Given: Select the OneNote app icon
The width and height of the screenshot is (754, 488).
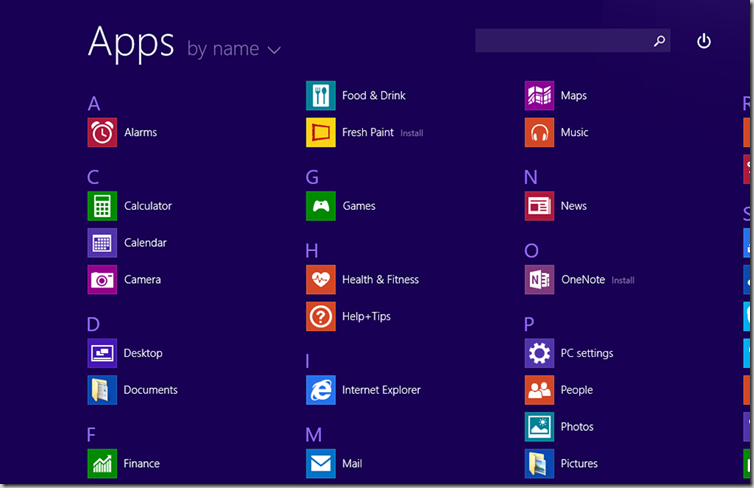Looking at the screenshot, I should click(539, 279).
